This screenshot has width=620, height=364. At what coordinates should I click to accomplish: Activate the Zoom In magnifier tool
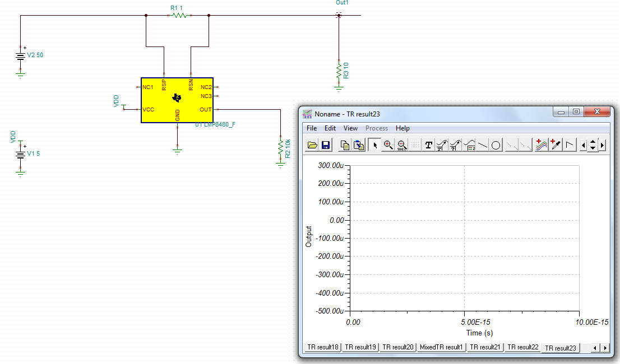pos(388,145)
